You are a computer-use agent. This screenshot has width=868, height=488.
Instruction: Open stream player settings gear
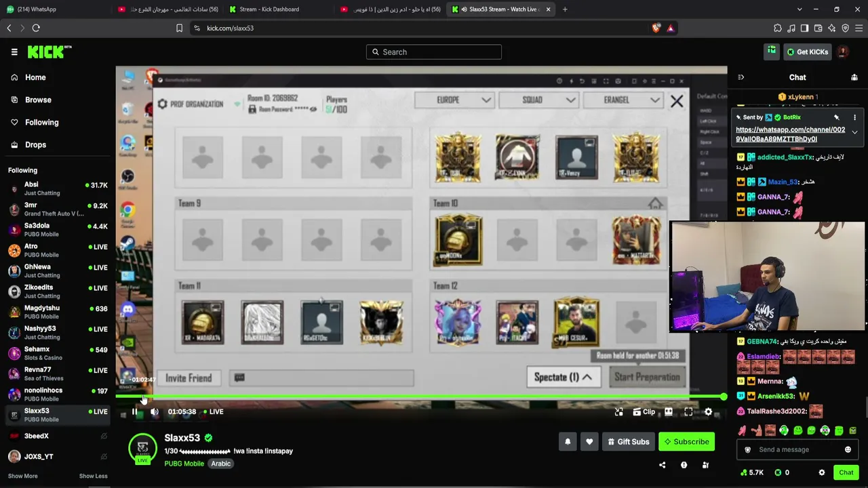(x=709, y=411)
